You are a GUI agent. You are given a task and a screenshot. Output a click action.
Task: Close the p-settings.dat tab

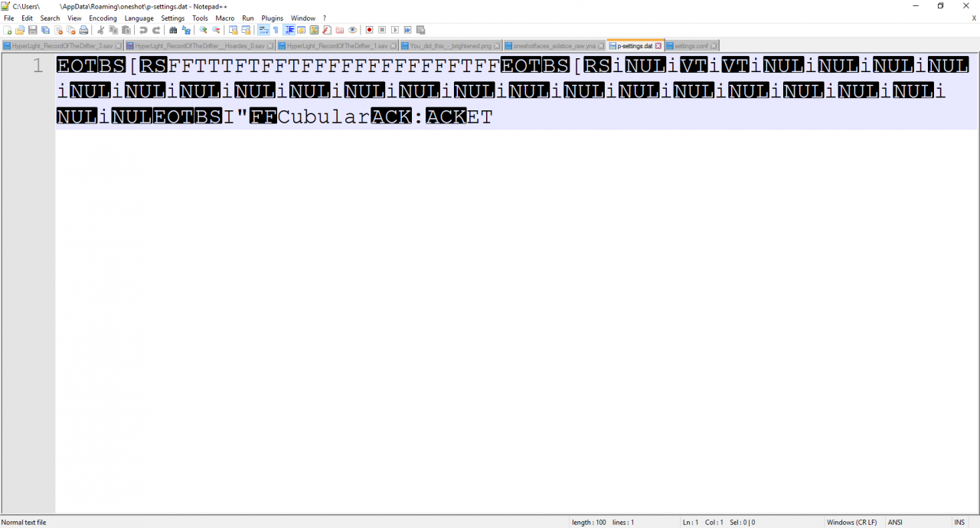pyautogui.click(x=658, y=46)
